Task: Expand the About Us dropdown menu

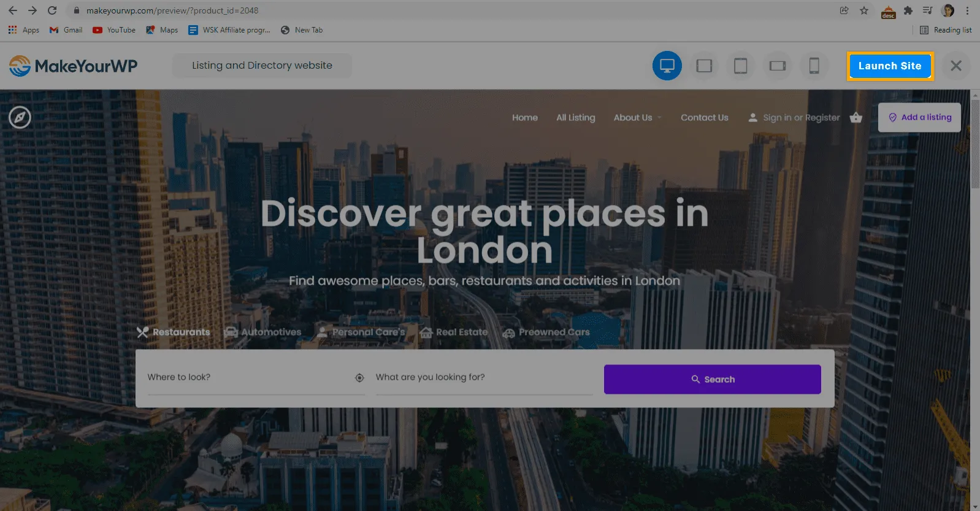Action: tap(637, 118)
